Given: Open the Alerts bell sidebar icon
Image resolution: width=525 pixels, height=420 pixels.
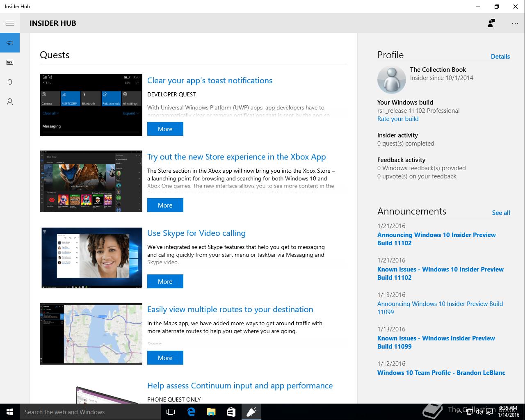Looking at the screenshot, I should pyautogui.click(x=10, y=82).
